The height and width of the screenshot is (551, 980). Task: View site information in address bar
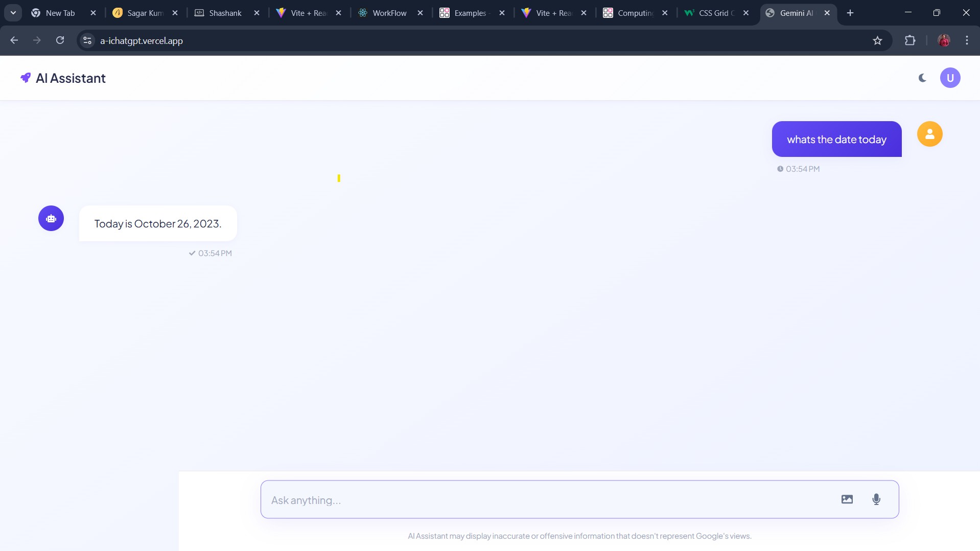coord(87,40)
